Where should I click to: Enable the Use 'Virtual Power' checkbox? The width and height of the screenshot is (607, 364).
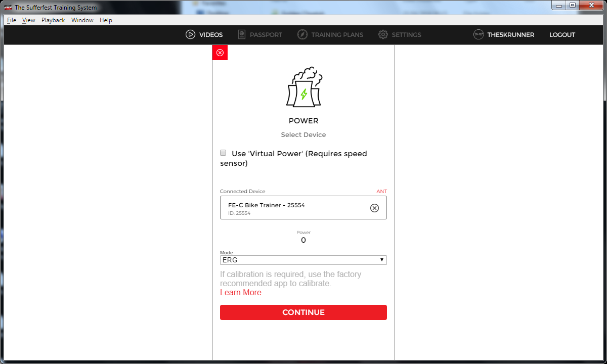pyautogui.click(x=223, y=153)
